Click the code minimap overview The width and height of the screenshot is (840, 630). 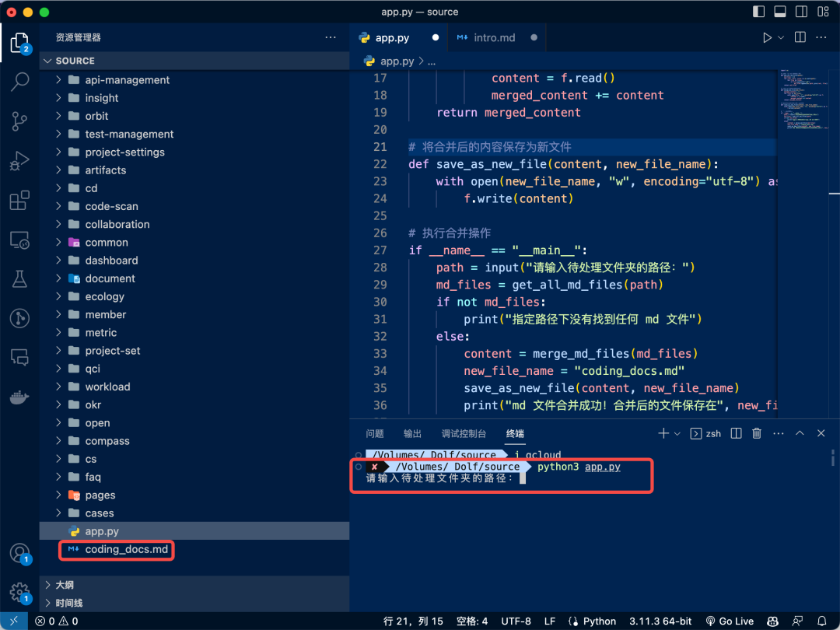coord(803,100)
